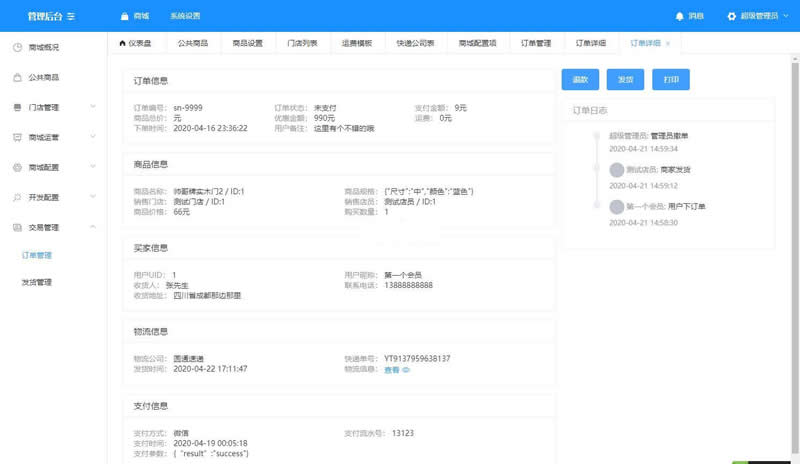Open the 超级管理员 account dropdown arrow
The width and height of the screenshot is (800, 464).
tap(786, 16)
